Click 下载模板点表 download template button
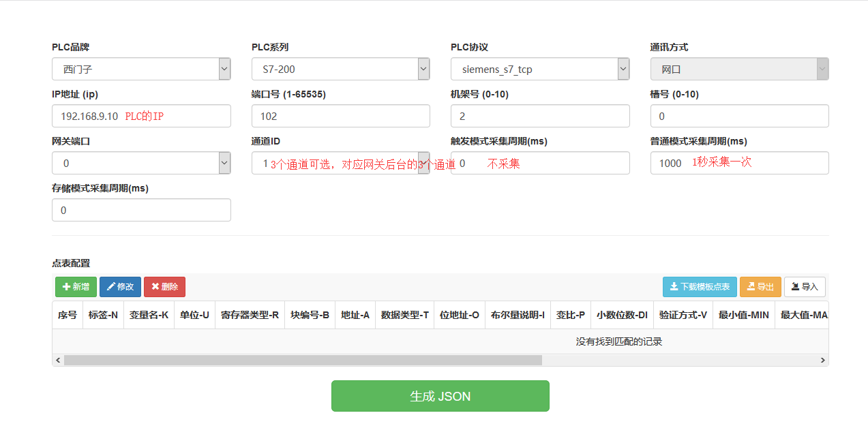Screen dimensions: 868x428 point(700,287)
